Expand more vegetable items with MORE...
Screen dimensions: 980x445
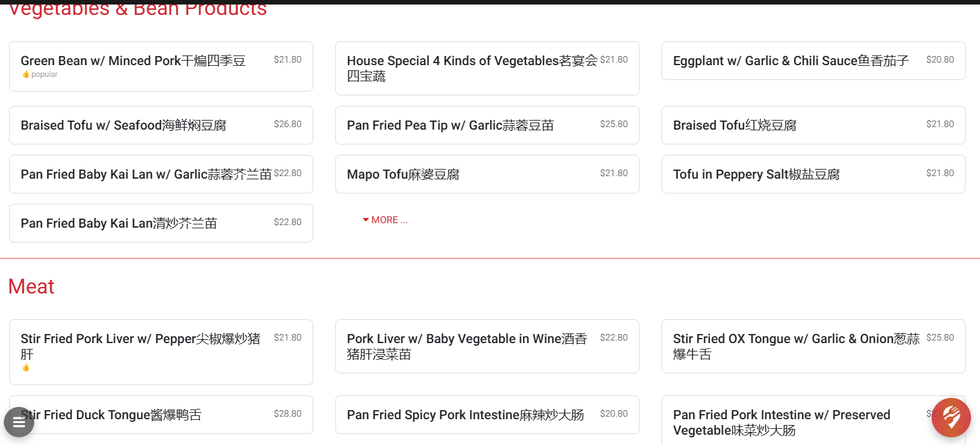(386, 220)
